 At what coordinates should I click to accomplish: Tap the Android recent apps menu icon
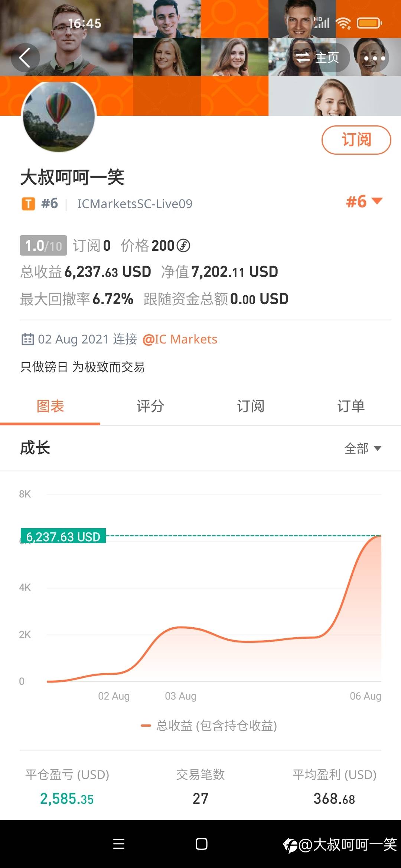tap(119, 844)
